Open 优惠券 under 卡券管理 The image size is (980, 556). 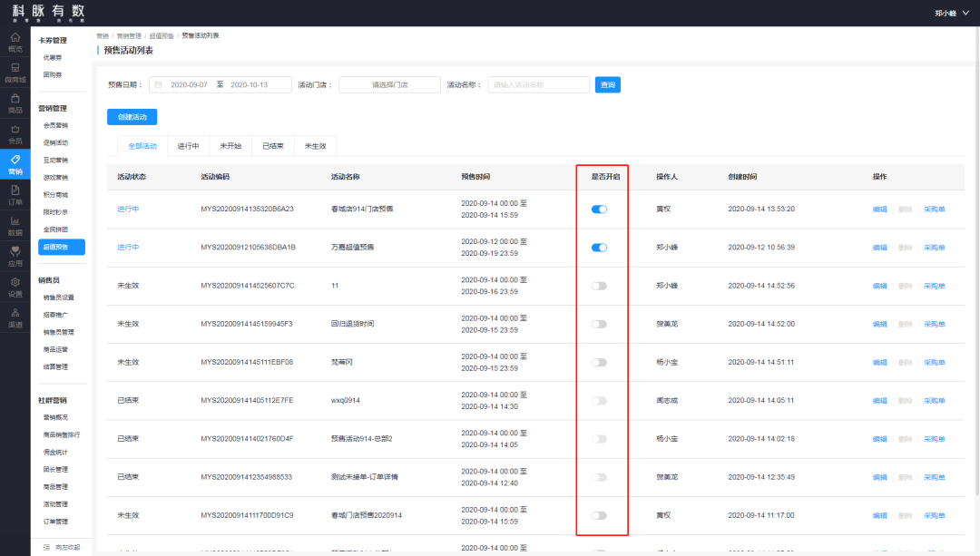(53, 57)
